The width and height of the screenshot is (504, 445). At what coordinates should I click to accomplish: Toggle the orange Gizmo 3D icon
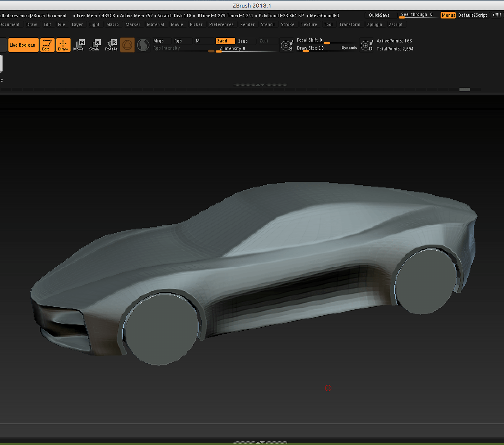click(x=127, y=45)
